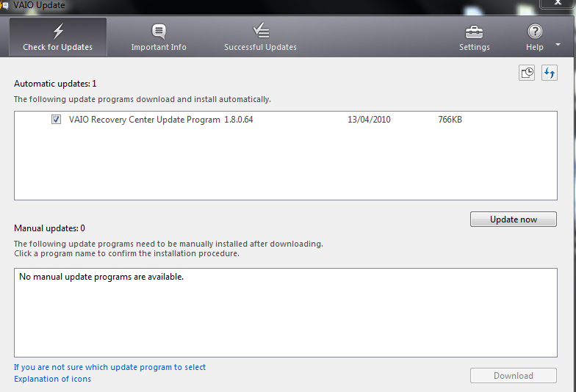Open 'If you are not sure which update program to select' link

pyautogui.click(x=110, y=367)
